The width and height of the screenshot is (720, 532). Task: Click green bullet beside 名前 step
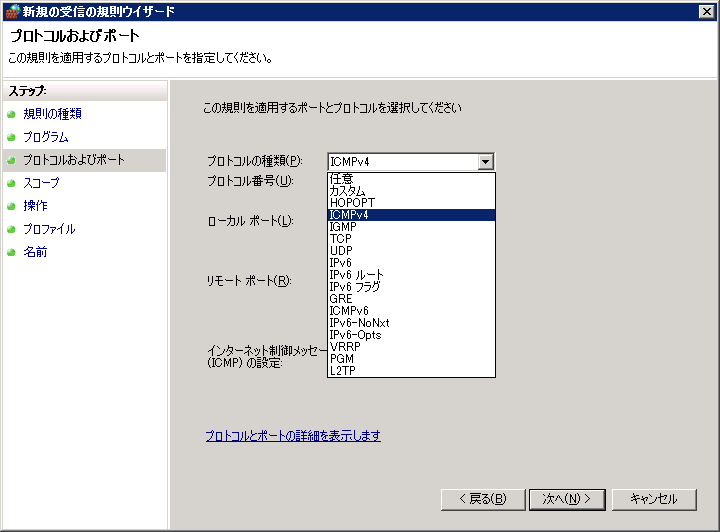click(x=12, y=252)
